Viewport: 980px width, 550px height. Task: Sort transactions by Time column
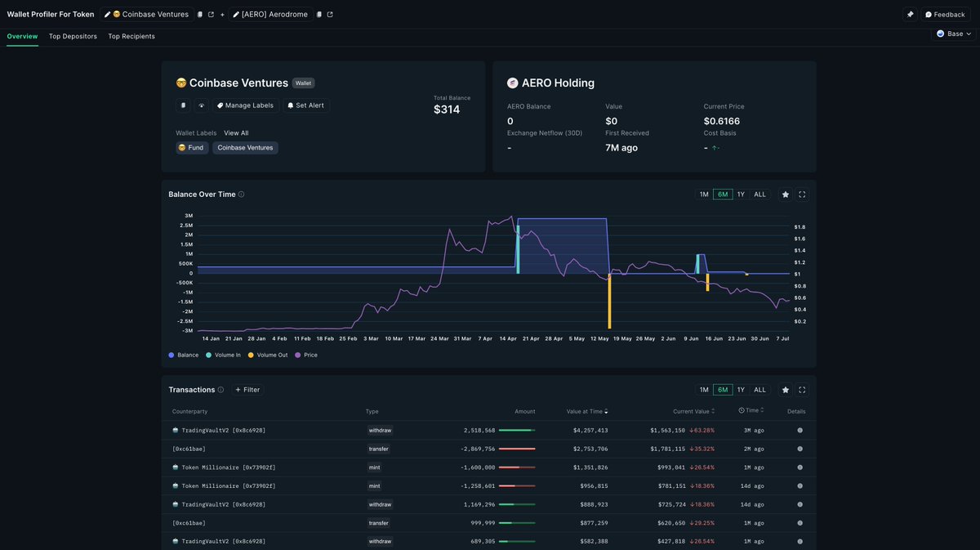click(x=751, y=411)
